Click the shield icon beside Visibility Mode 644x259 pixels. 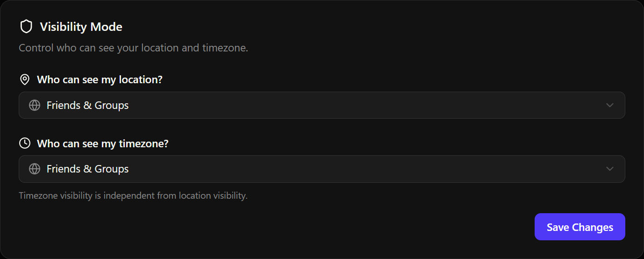click(26, 27)
